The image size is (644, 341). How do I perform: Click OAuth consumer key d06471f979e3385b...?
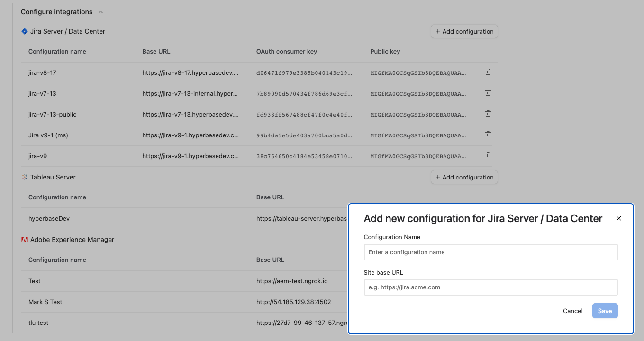(x=305, y=73)
